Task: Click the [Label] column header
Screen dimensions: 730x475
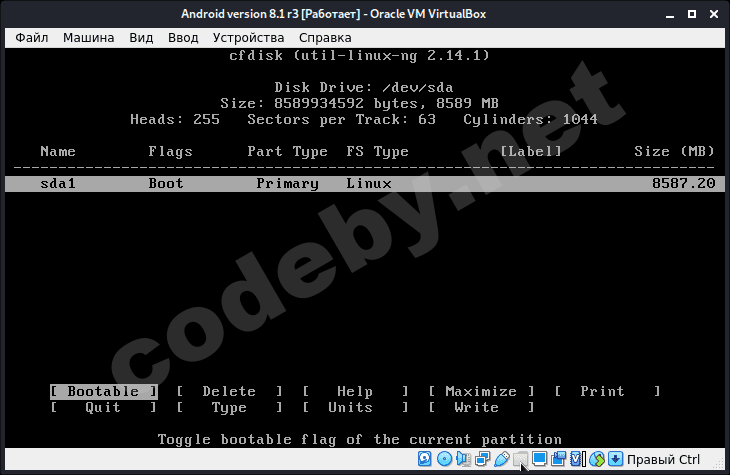Action: pos(531,151)
